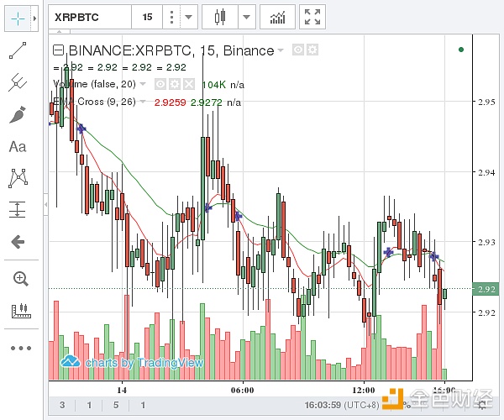The width and height of the screenshot is (504, 420).
Task: Select the XABCD pattern tool
Action: pos(18,178)
